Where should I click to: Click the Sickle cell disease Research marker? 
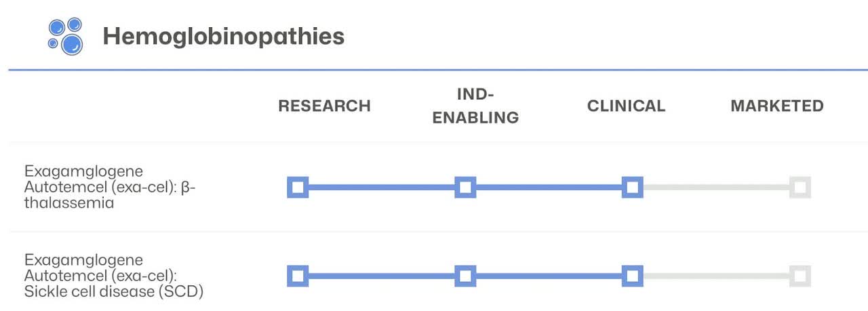point(298,276)
